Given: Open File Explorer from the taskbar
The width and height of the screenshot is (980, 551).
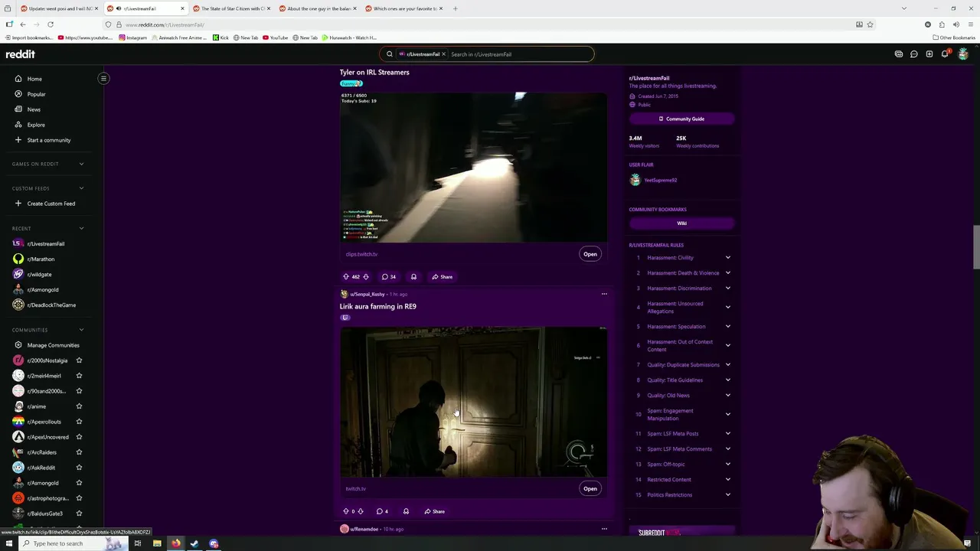Looking at the screenshot, I should click(x=157, y=543).
